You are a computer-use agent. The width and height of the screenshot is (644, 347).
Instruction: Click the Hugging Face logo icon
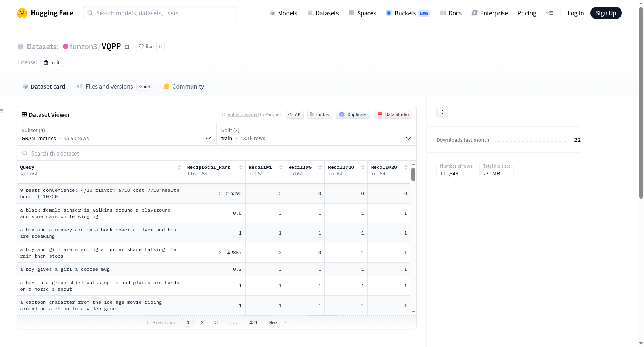22,13
